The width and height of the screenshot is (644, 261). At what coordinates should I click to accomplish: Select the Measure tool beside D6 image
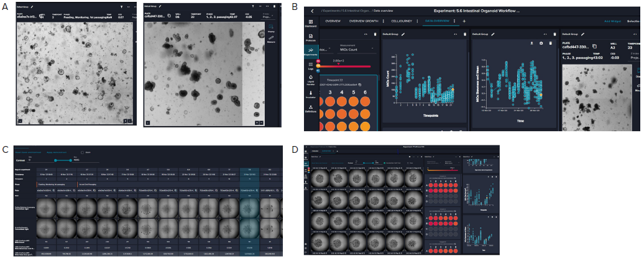click(x=272, y=39)
